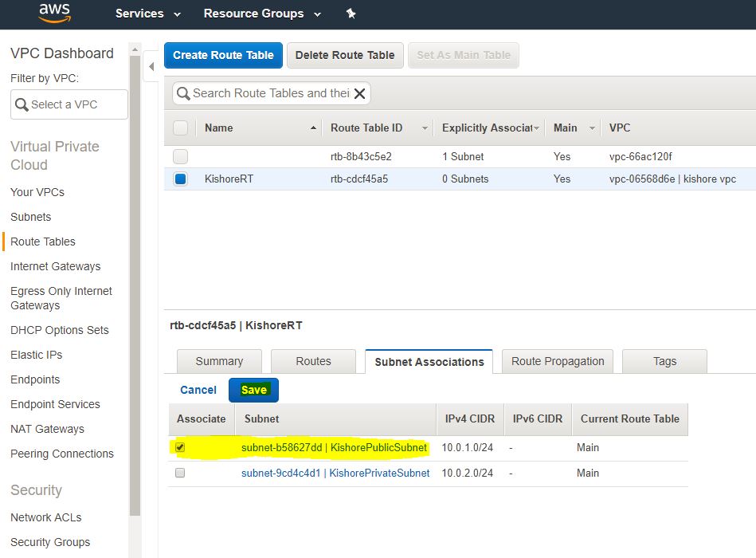Image resolution: width=756 pixels, height=558 pixels.
Task: Open the Select a VPC filter
Action: (x=69, y=104)
